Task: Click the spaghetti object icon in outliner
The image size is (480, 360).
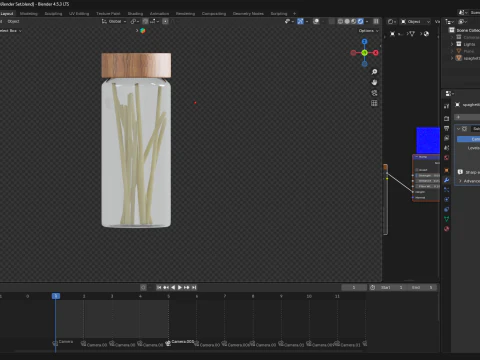Action: [459, 58]
